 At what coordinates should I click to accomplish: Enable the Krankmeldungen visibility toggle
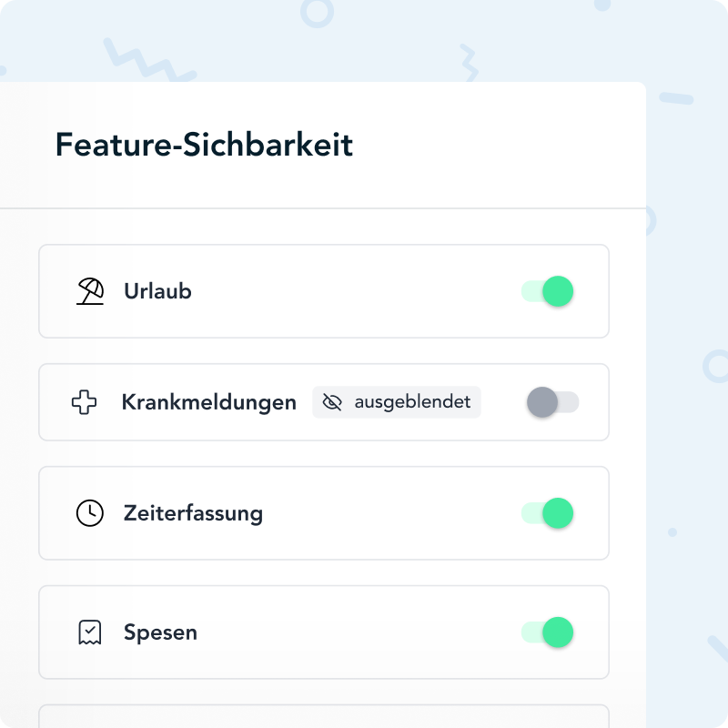552,402
